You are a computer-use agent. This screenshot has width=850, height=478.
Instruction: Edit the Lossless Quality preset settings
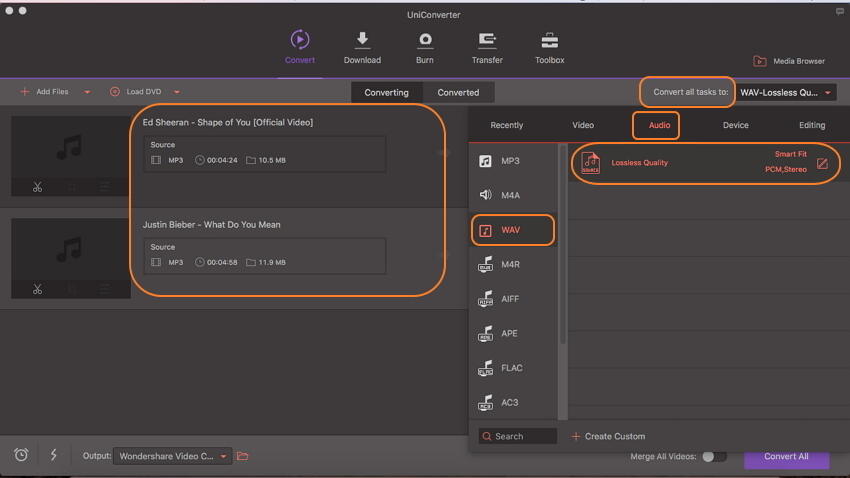[822, 164]
